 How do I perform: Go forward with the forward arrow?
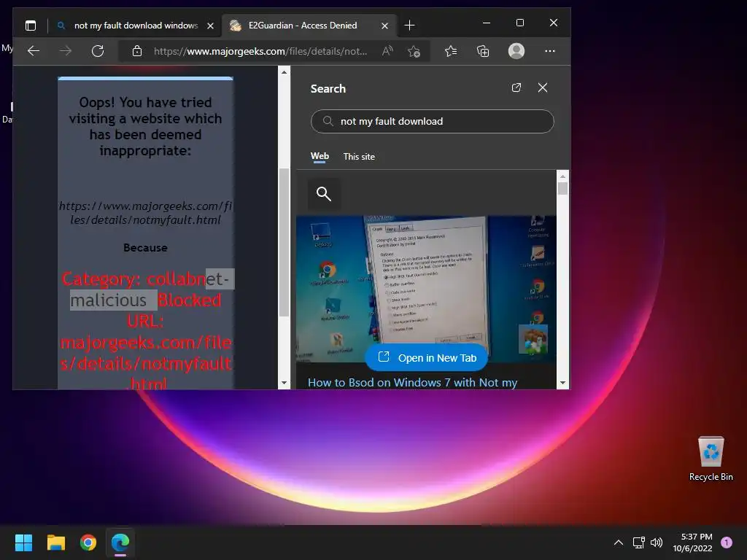coord(66,51)
